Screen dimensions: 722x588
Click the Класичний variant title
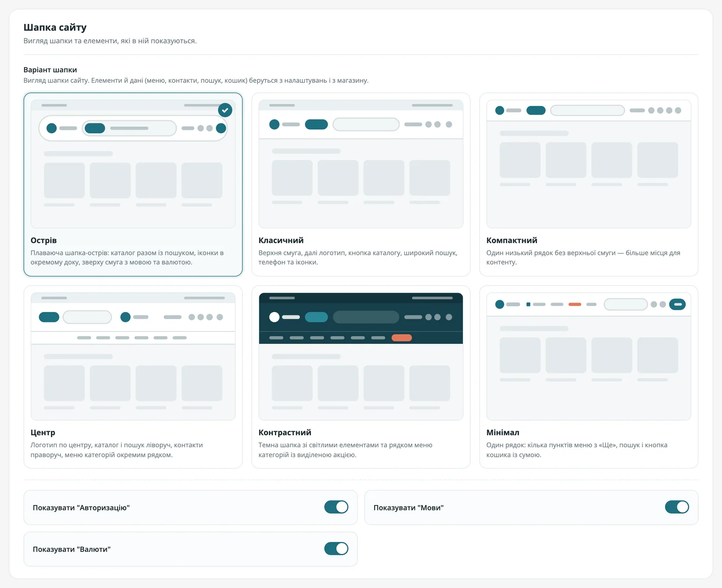click(x=281, y=240)
